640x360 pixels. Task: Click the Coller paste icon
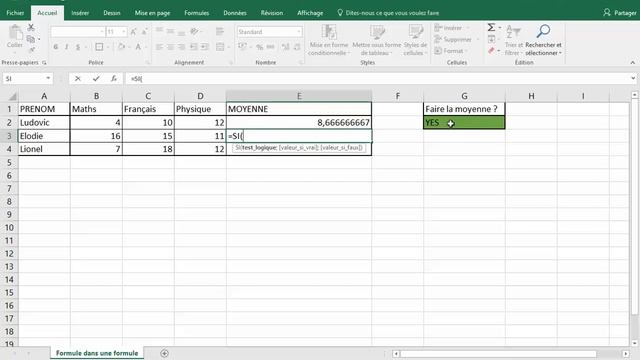click(x=15, y=33)
